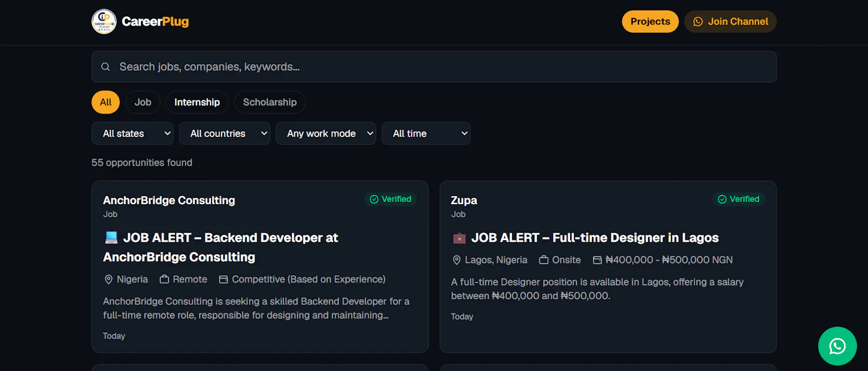868x371 pixels.
Task: Open the Full-time Designer in Lagos job
Action: [x=585, y=238]
